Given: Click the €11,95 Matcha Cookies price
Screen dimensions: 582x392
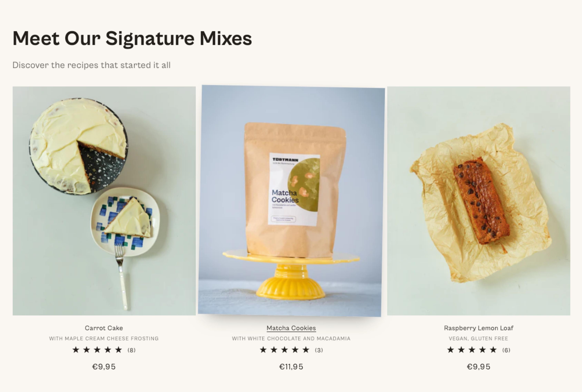Looking at the screenshot, I should point(291,367).
